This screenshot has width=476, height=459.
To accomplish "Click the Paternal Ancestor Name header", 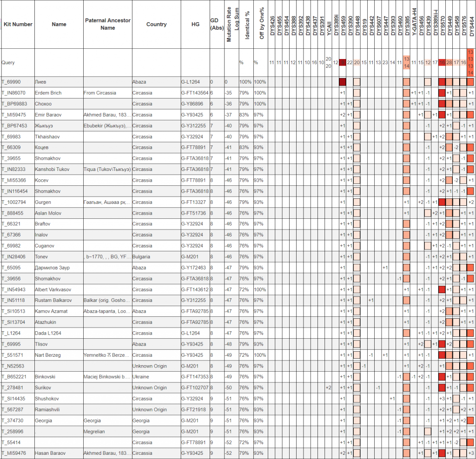I will click(108, 24).
